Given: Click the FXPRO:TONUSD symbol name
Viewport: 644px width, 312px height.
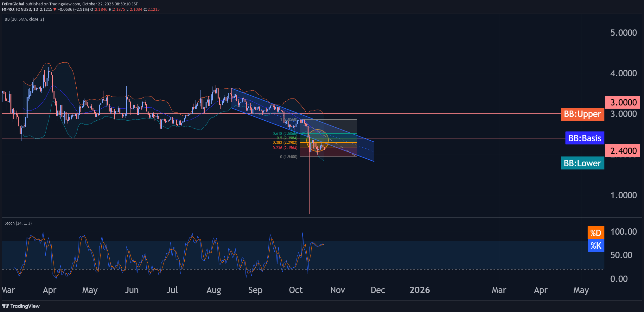Looking at the screenshot, I should [16, 10].
